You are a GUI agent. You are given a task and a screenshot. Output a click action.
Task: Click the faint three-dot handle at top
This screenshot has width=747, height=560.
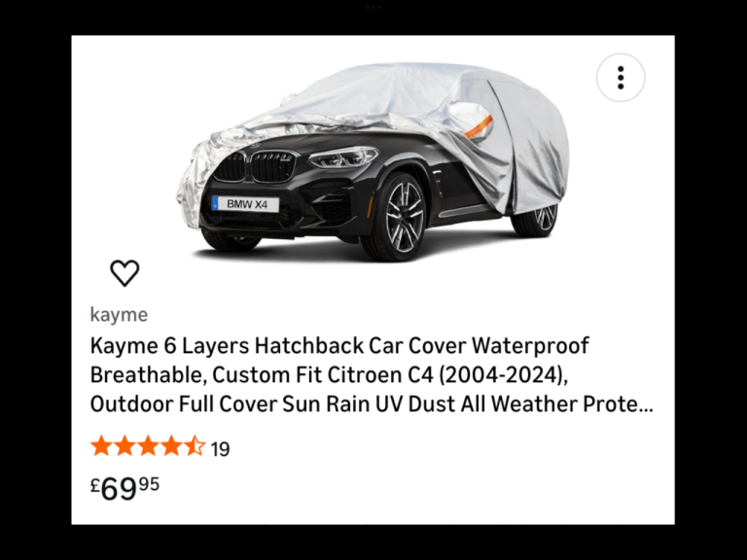pos(373,8)
